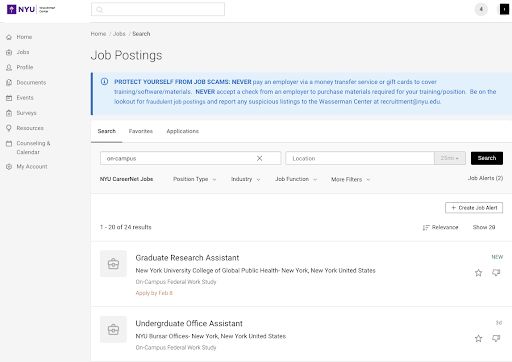Click the black Search button
The image size is (512, 362).
click(487, 158)
